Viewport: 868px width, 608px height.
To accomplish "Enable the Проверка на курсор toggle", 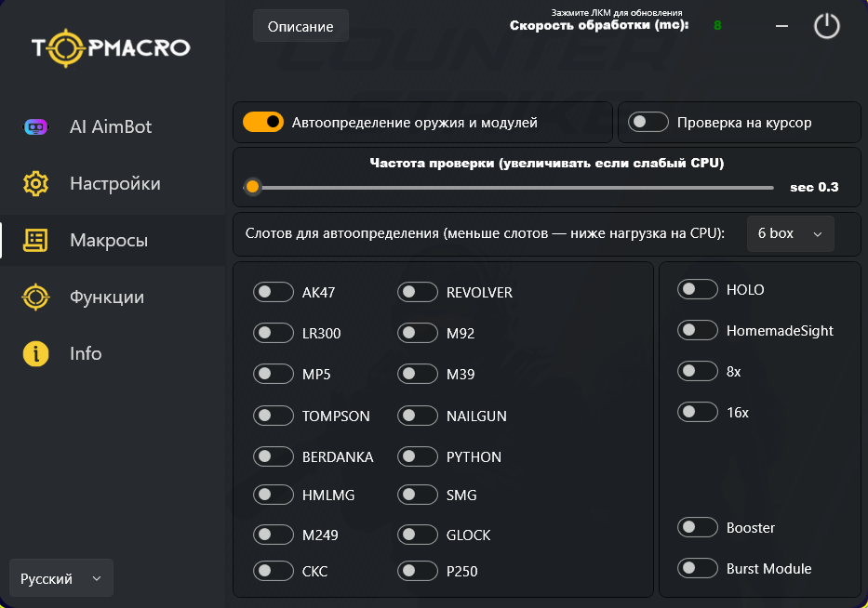I will click(x=648, y=122).
